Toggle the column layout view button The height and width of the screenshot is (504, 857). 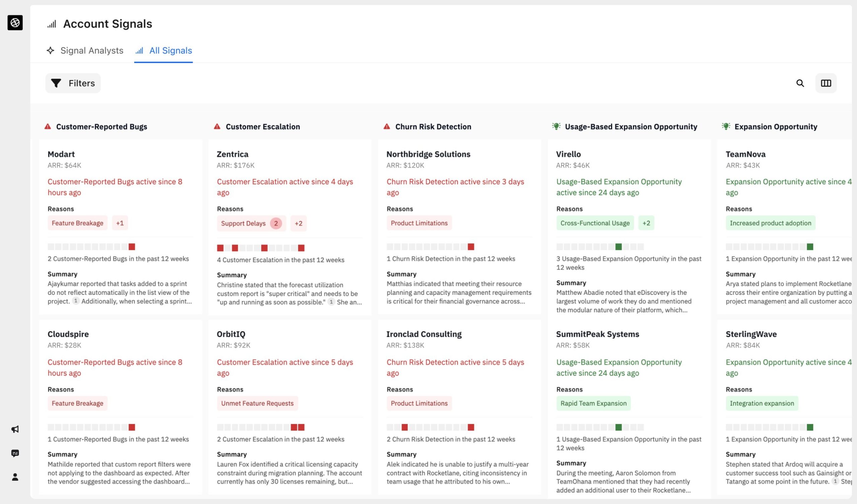coord(826,83)
